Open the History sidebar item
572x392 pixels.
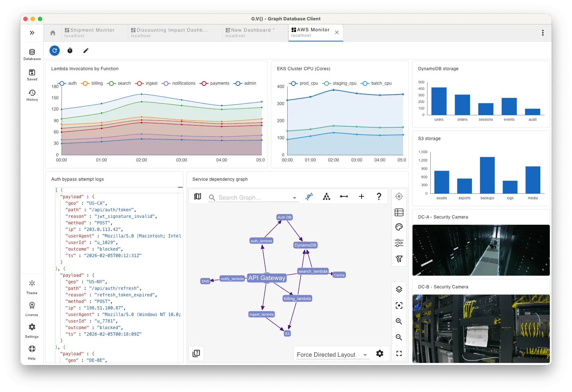coord(32,95)
